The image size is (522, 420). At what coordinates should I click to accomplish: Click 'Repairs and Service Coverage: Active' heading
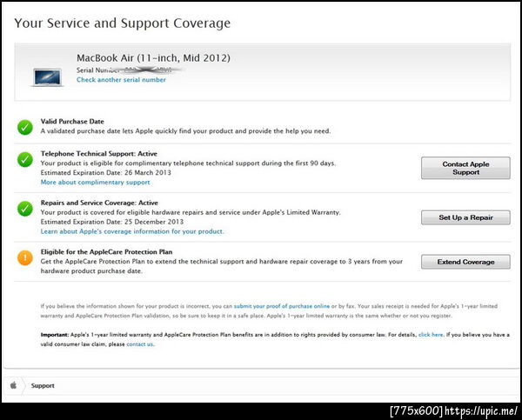pyautogui.click(x=99, y=203)
